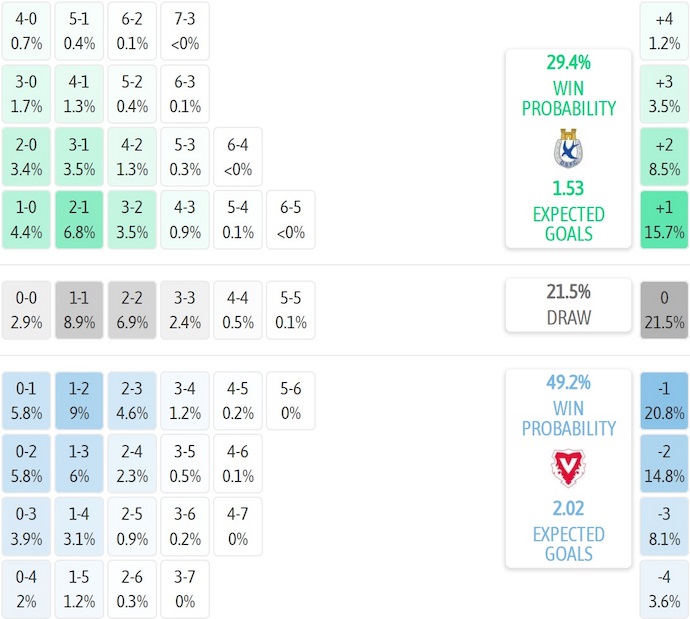Select the 5-5 draw cell

coord(290,310)
